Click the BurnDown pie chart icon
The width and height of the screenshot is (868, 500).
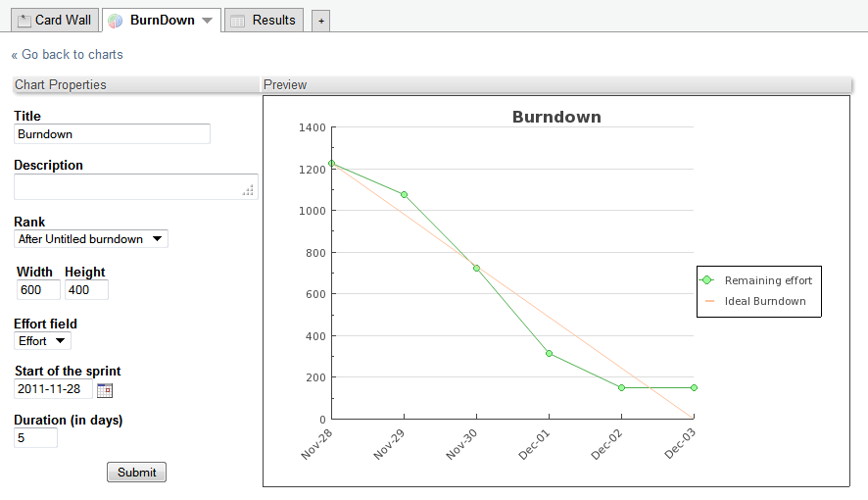coord(116,21)
